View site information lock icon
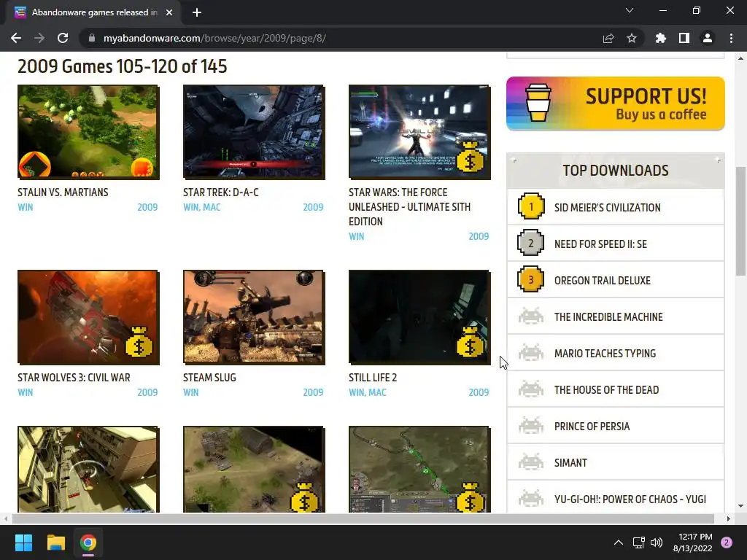747x560 pixels. [92, 38]
